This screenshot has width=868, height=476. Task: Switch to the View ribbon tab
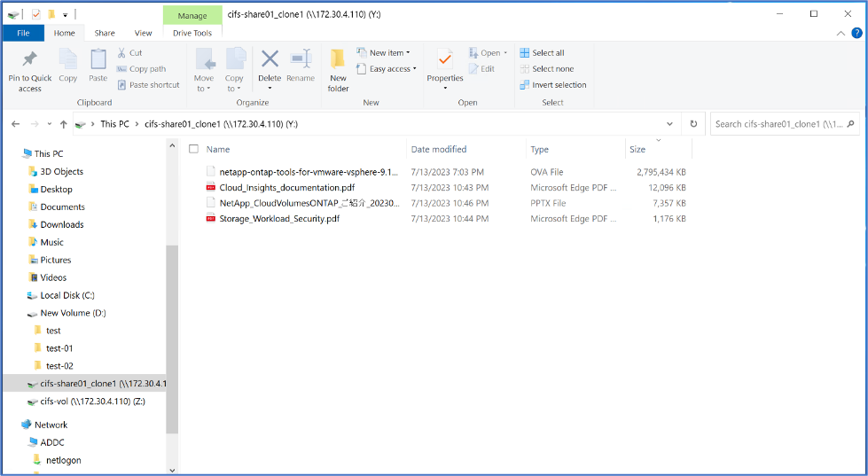point(143,33)
